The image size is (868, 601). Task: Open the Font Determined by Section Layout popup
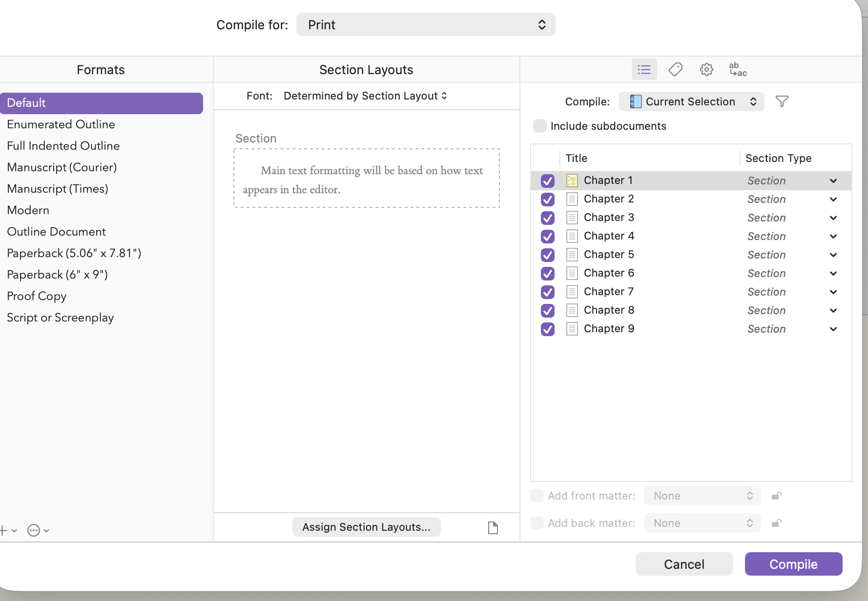point(365,96)
